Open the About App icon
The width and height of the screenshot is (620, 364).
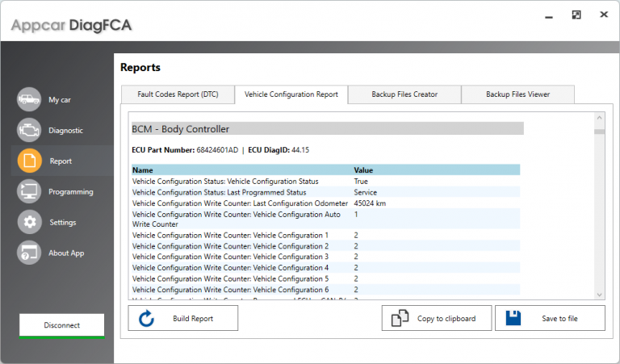coord(29,253)
